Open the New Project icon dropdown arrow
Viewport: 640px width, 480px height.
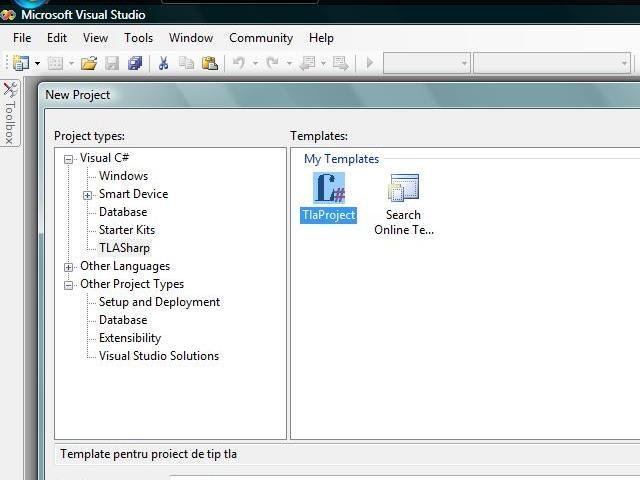coord(37,63)
